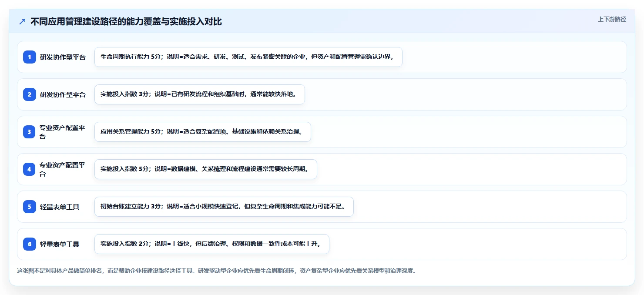This screenshot has height=295, width=644.
Task: Click 研发协作型平台 label in row 1
Action: coord(63,57)
